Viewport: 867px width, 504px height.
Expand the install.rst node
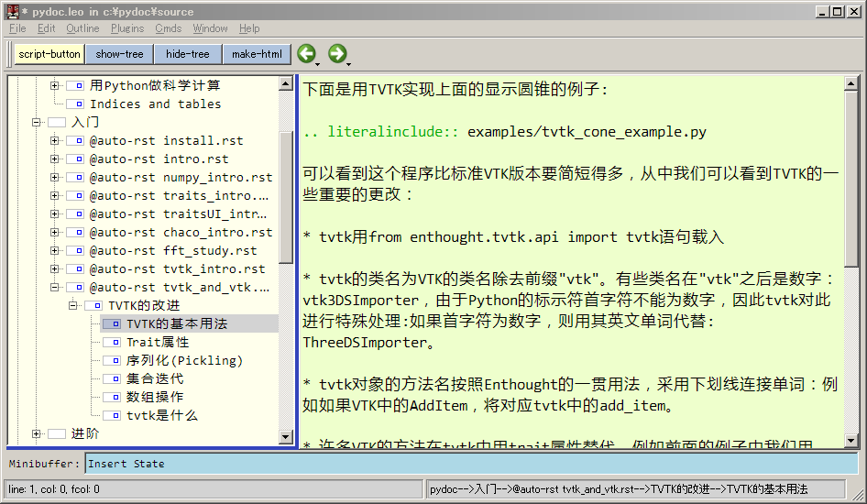(x=54, y=140)
